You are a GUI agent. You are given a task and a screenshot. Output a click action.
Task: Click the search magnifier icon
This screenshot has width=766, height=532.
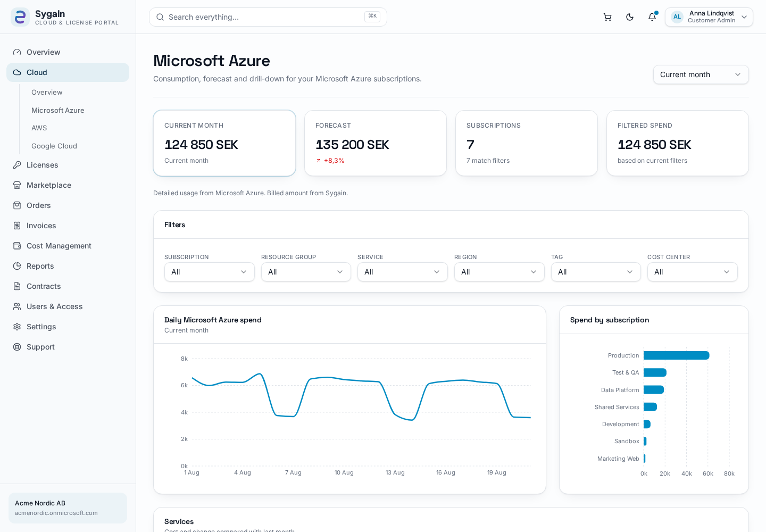(160, 17)
